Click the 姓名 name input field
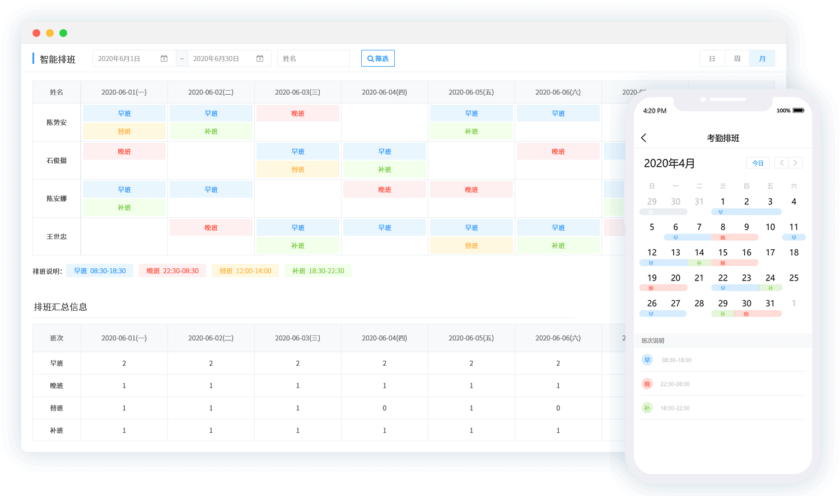Image resolution: width=840 pixels, height=504 pixels. click(314, 58)
